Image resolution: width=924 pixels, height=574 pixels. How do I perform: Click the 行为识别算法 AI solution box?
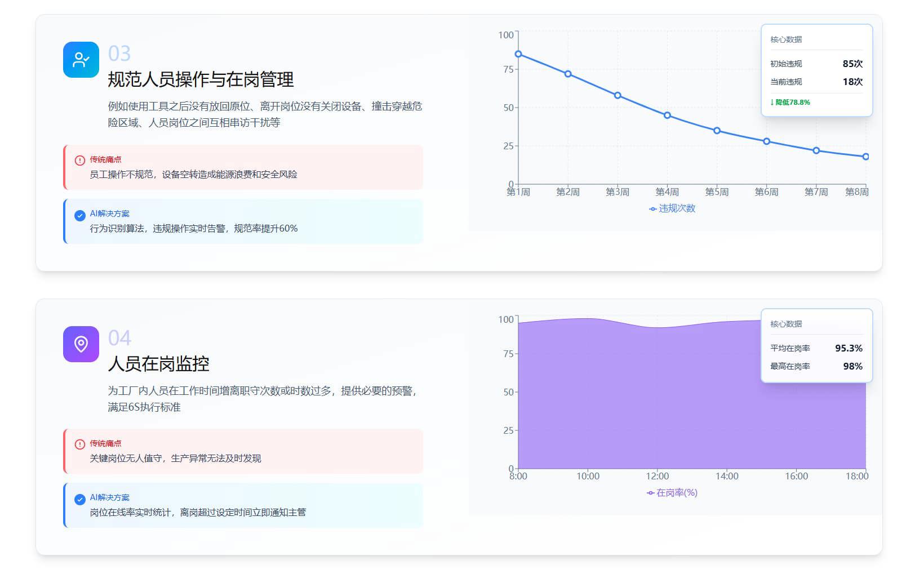(243, 221)
